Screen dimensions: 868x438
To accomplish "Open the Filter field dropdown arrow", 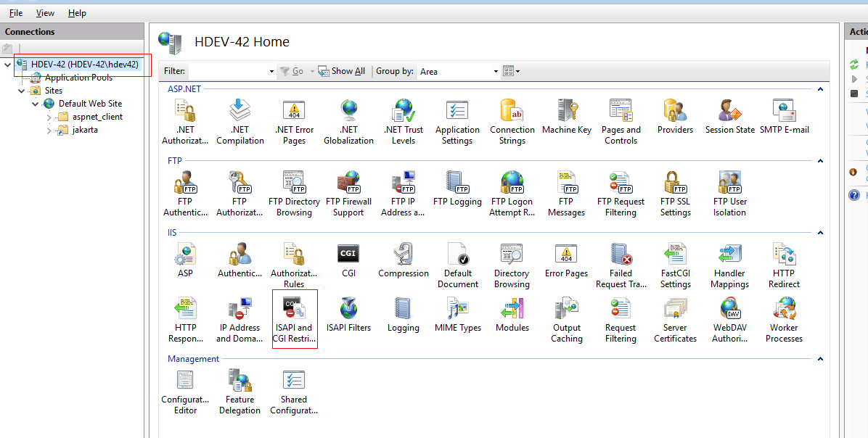I will [271, 71].
